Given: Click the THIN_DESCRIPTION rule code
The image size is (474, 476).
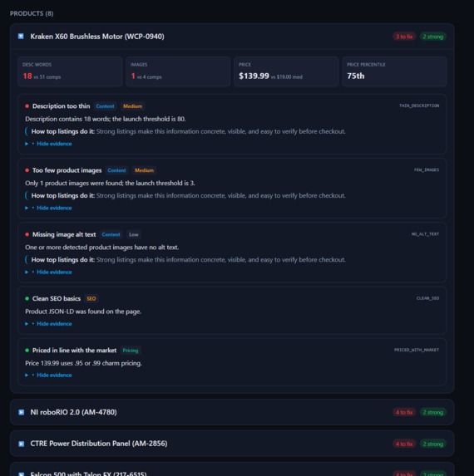Looking at the screenshot, I should (419, 106).
